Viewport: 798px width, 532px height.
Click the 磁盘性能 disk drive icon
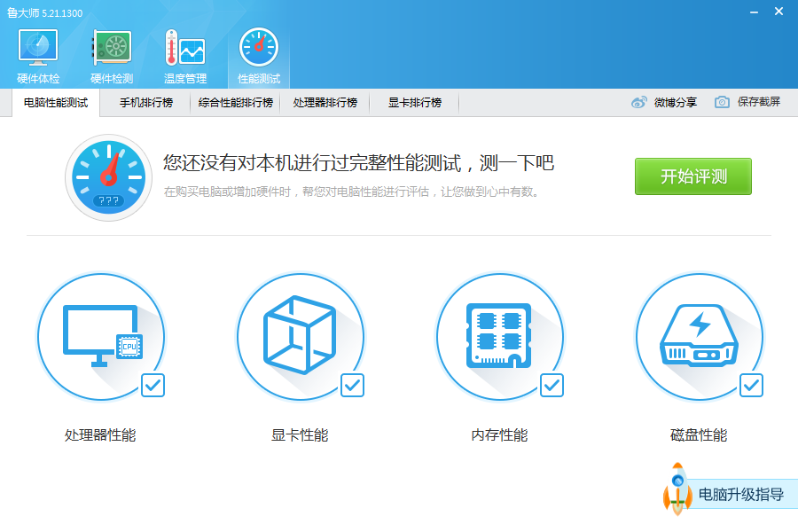pyautogui.click(x=699, y=336)
